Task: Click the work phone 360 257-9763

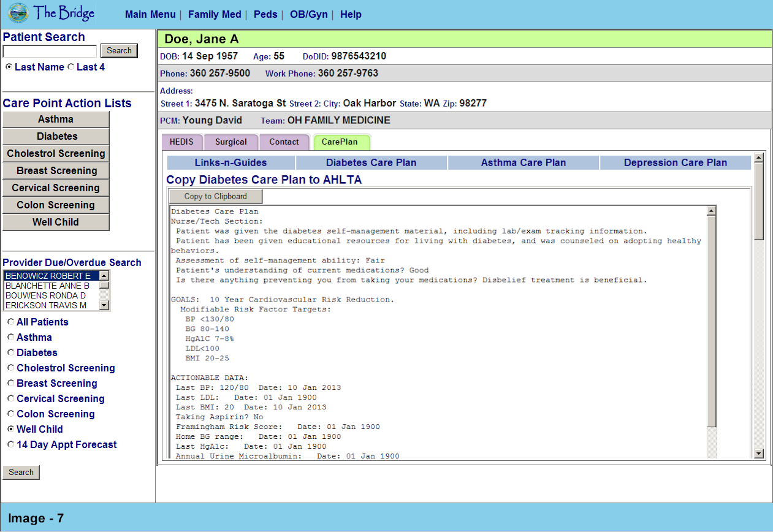Action: tap(348, 74)
